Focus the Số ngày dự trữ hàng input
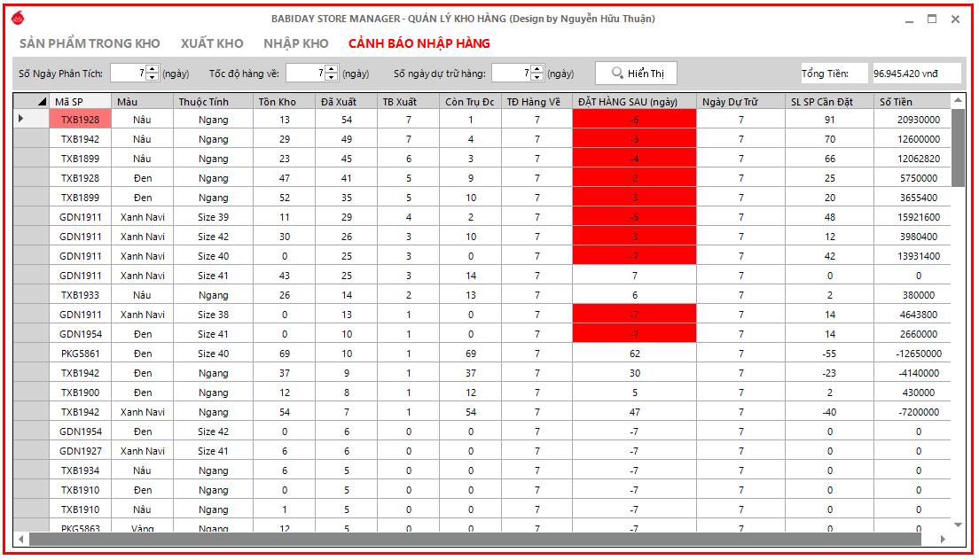 511,73
